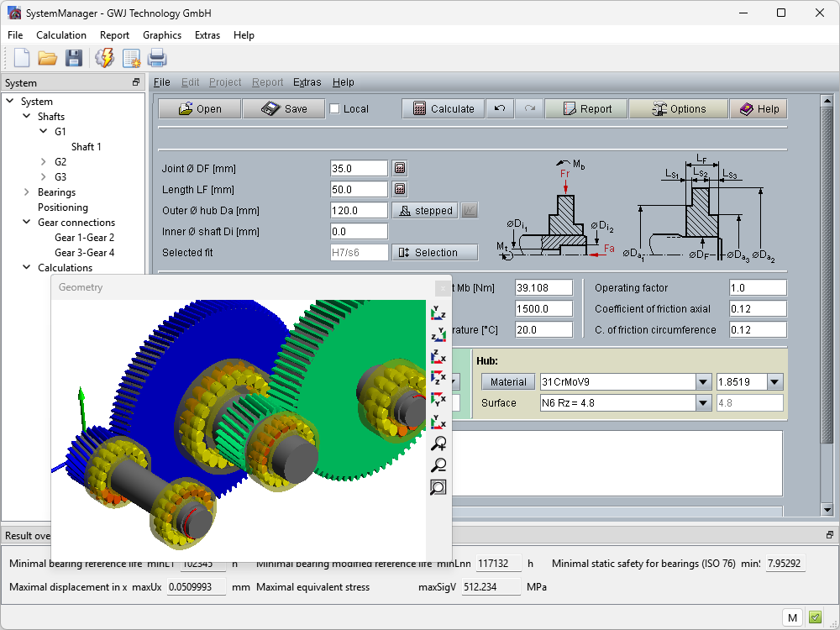Open calculator beside Joint Ø DF field
Image resolution: width=840 pixels, height=630 pixels.
click(400, 168)
